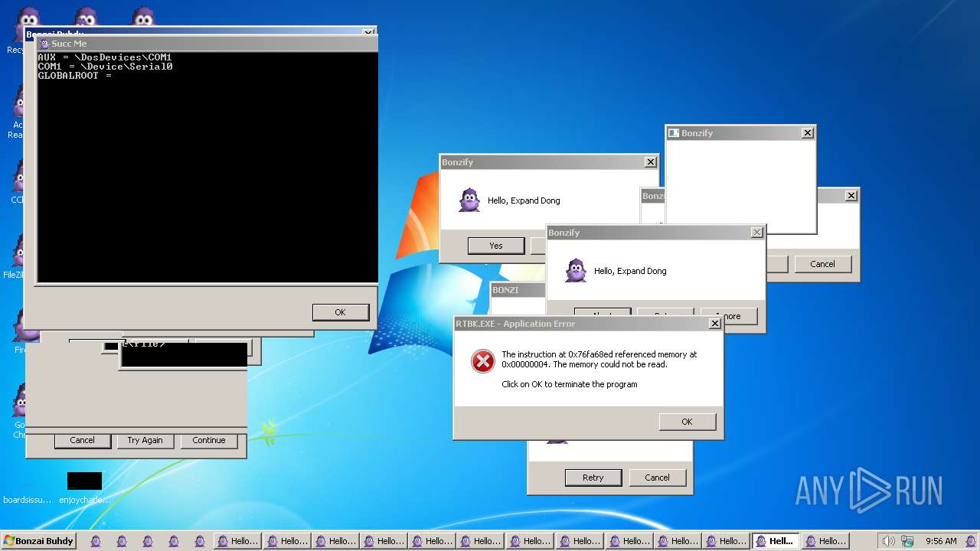
Task: Click the Bonzi taskbar icon right next to Start
Action: 96,541
